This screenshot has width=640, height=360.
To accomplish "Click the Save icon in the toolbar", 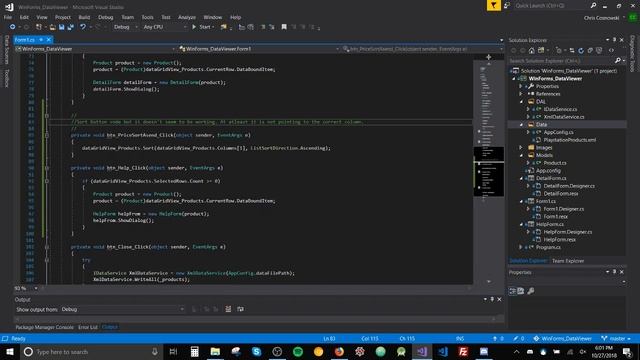I will 61,27.
